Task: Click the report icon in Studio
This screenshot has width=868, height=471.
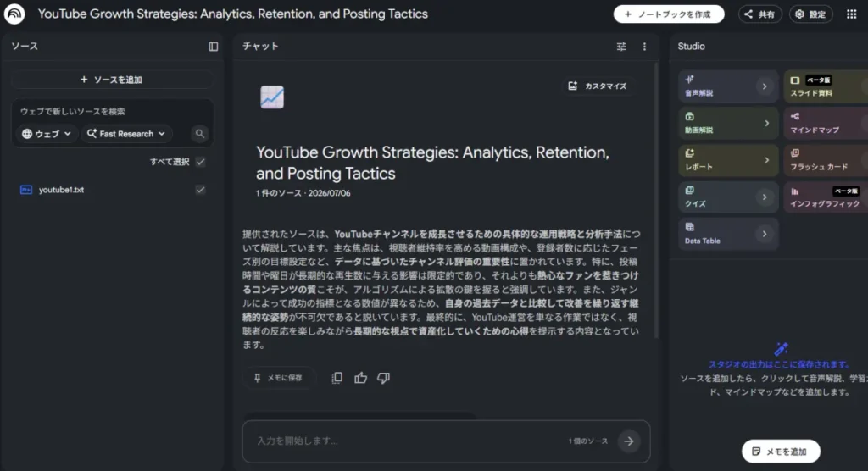Action: [x=689, y=153]
